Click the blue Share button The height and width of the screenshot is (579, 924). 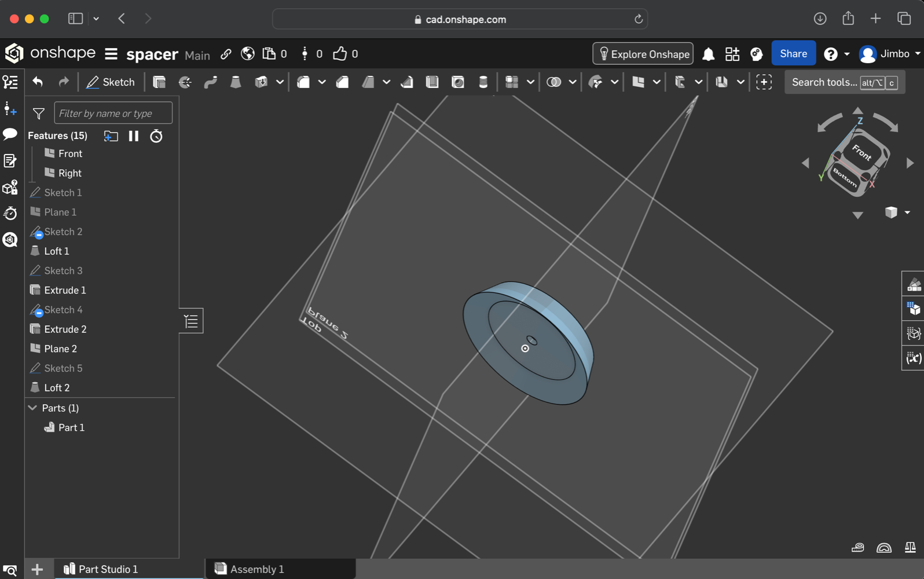point(793,54)
